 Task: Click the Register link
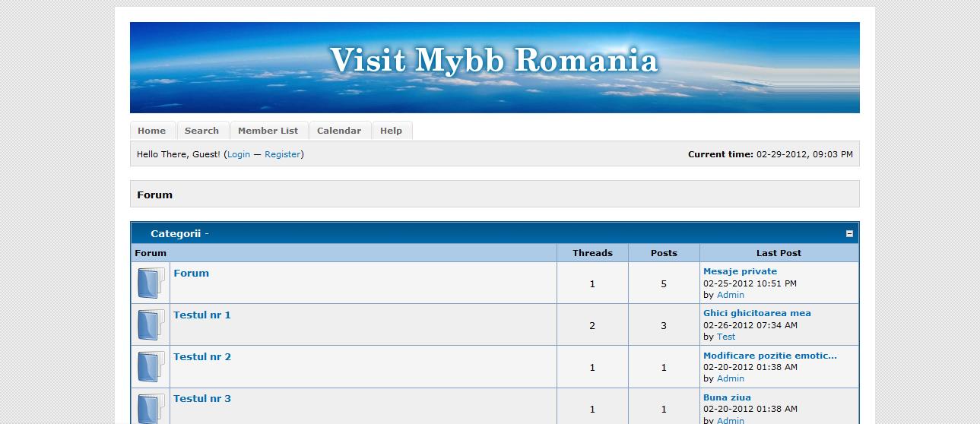(282, 154)
